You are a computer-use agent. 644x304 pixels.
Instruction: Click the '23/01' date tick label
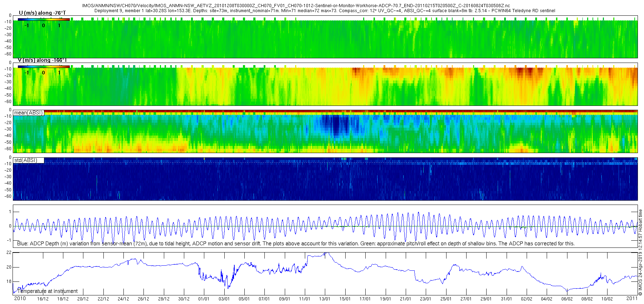426,299
